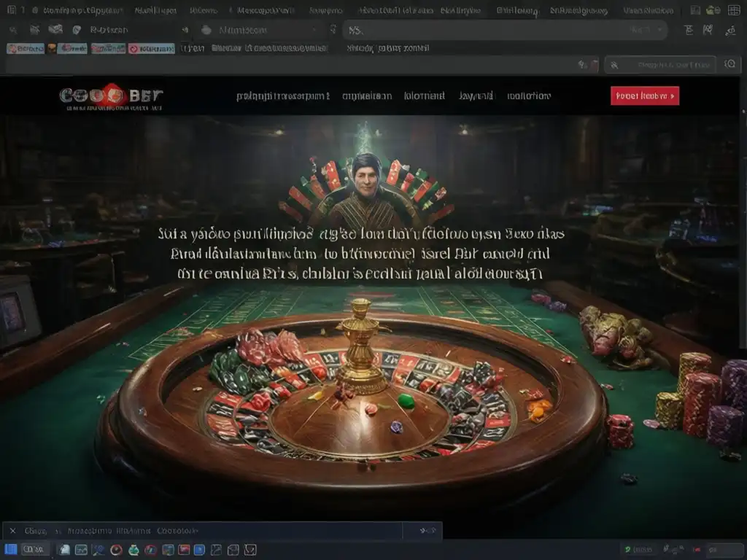The height and width of the screenshot is (560, 747).
Task: Open the pink bookmark with the red circle icon
Action: click(x=151, y=49)
